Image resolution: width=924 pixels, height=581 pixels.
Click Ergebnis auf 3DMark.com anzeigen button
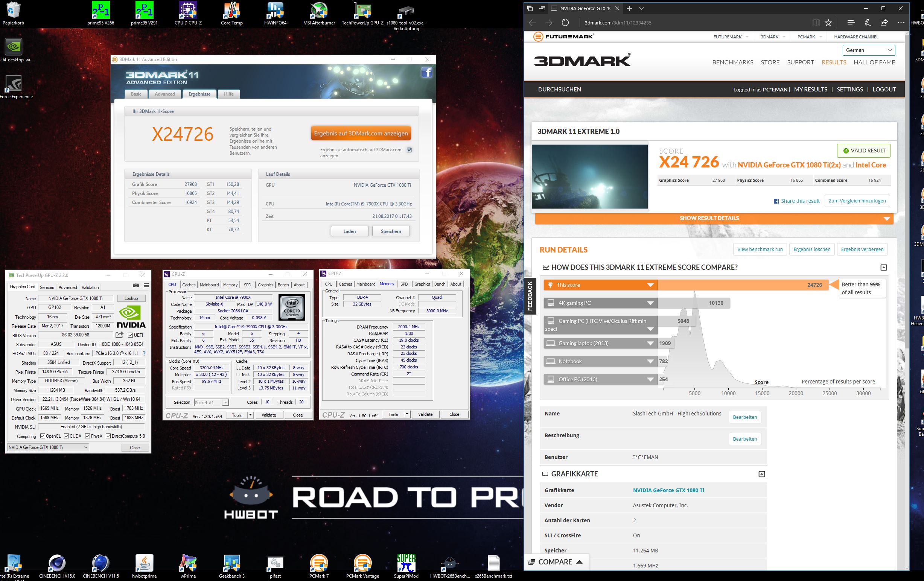(x=361, y=134)
